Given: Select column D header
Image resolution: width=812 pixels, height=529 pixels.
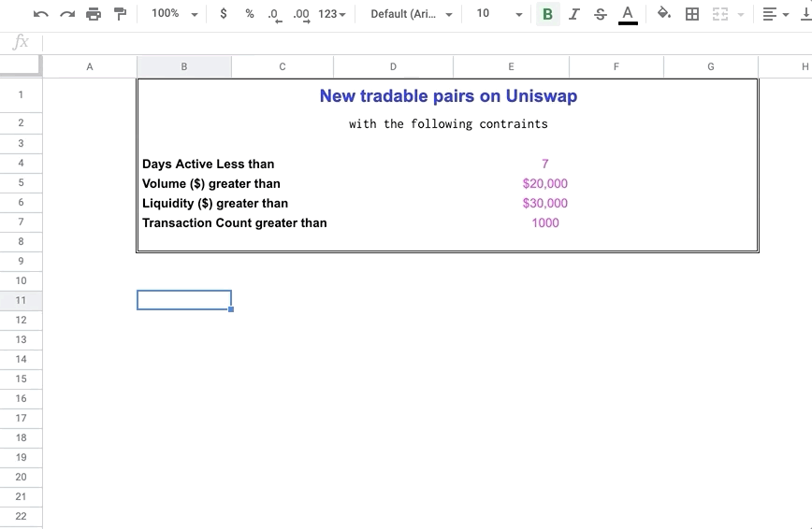Looking at the screenshot, I should tap(393, 66).
